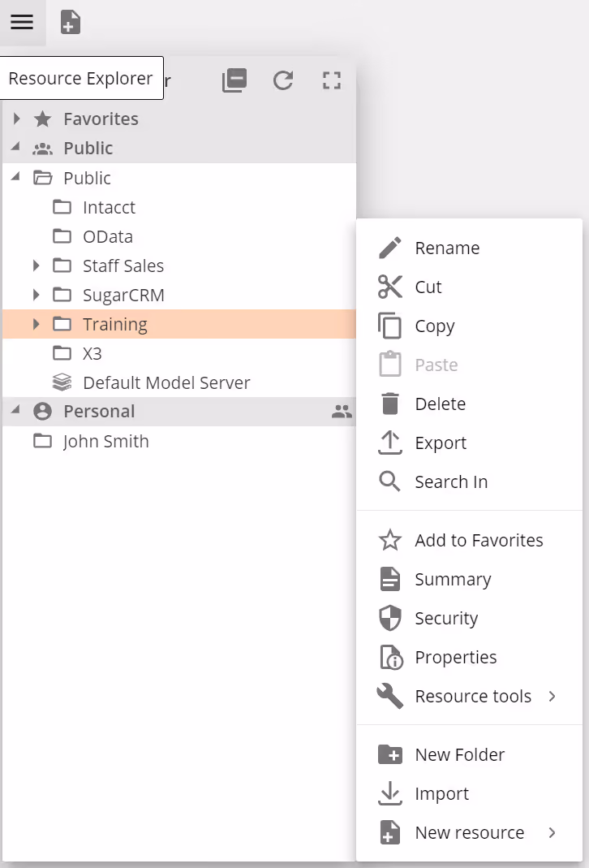Click the collapse all icon in explorer
Screen dimensions: 589x868
click(x=234, y=80)
